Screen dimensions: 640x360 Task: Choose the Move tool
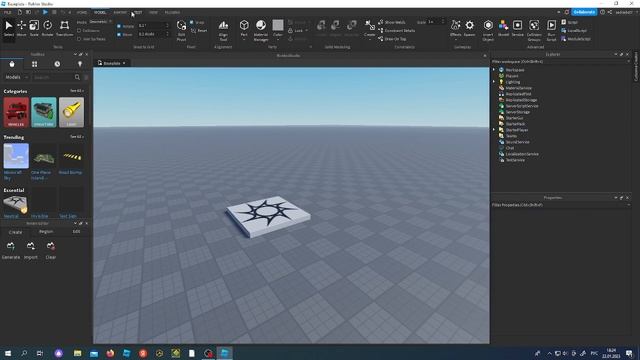22,28
